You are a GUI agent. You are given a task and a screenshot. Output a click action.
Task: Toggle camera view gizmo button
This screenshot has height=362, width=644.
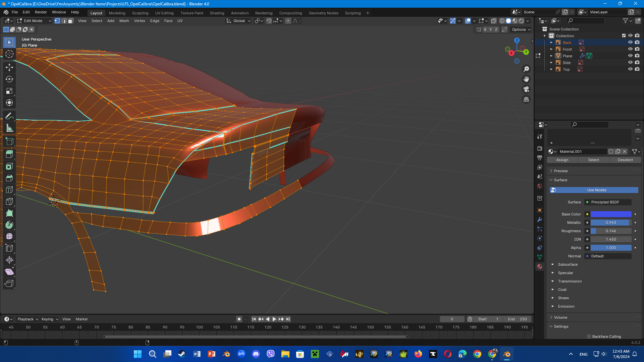pos(526,89)
